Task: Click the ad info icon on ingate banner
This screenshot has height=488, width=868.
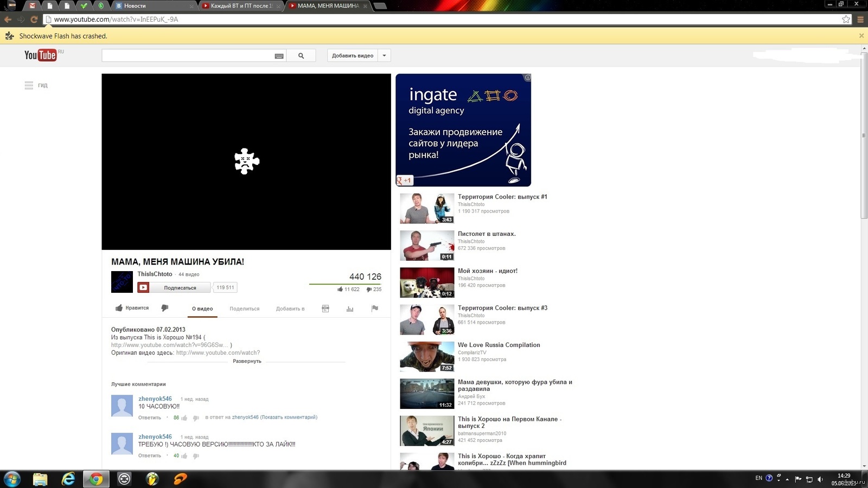Action: (527, 78)
